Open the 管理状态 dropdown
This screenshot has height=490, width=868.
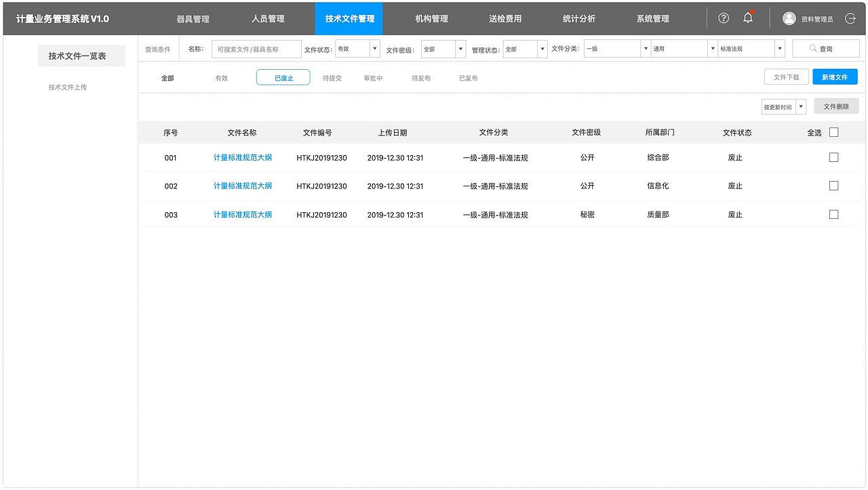click(x=525, y=49)
